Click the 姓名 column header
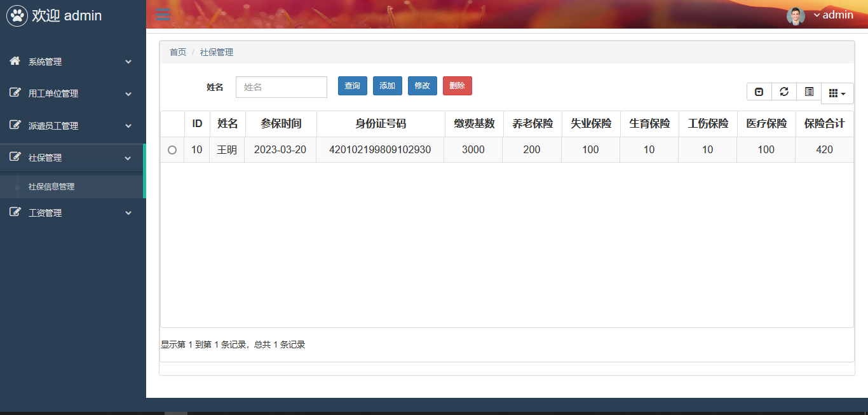The height and width of the screenshot is (415, 868). point(227,124)
